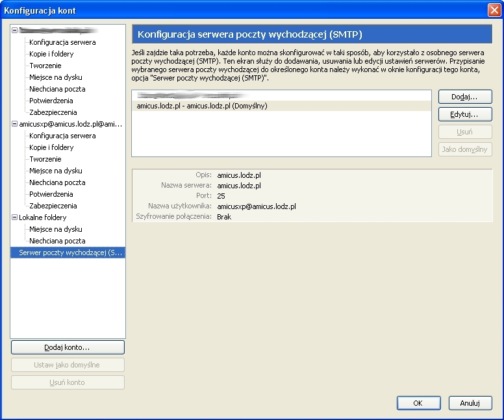The width and height of the screenshot is (504, 420).
Task: Click the Dodaj... button to add server
Action: (465, 97)
